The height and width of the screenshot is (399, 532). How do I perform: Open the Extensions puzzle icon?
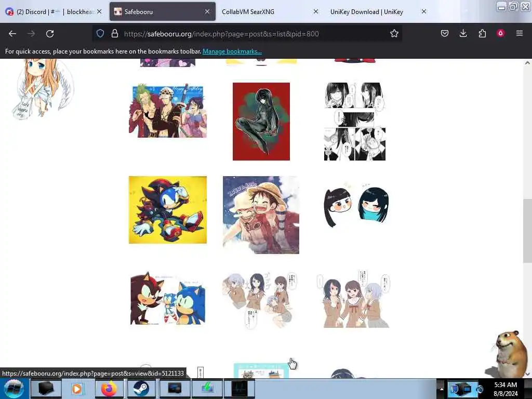coord(482,33)
